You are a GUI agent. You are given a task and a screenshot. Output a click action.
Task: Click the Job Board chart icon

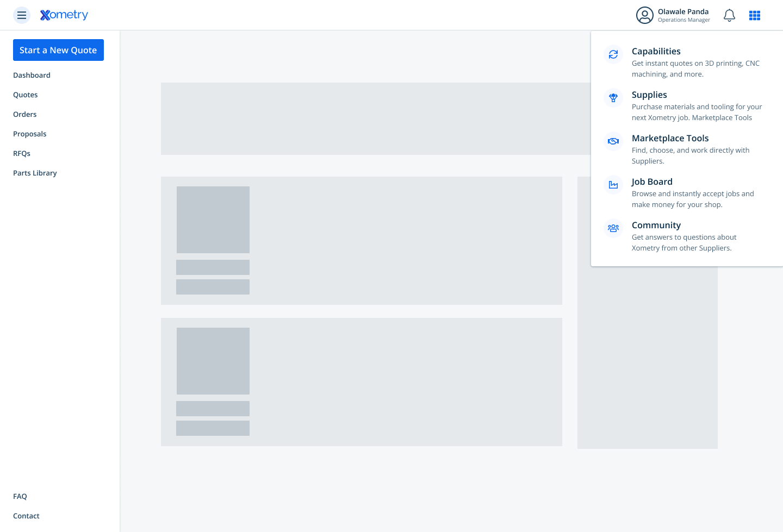coord(613,185)
